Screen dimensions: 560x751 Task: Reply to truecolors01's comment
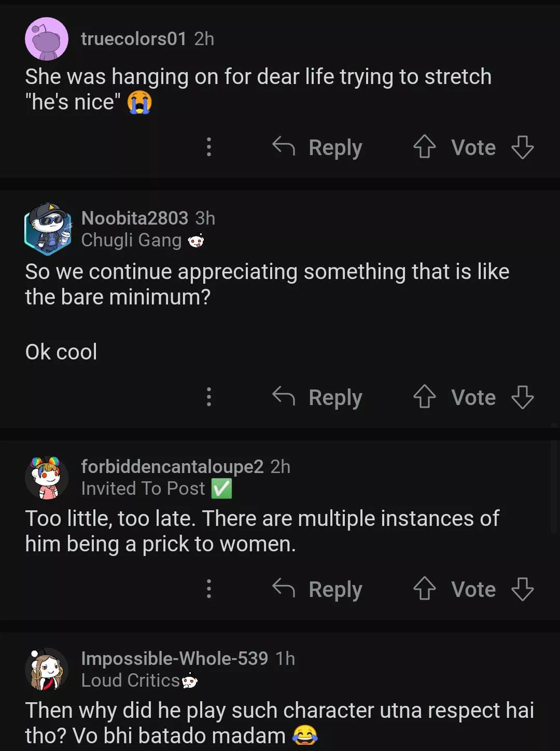pos(318,147)
